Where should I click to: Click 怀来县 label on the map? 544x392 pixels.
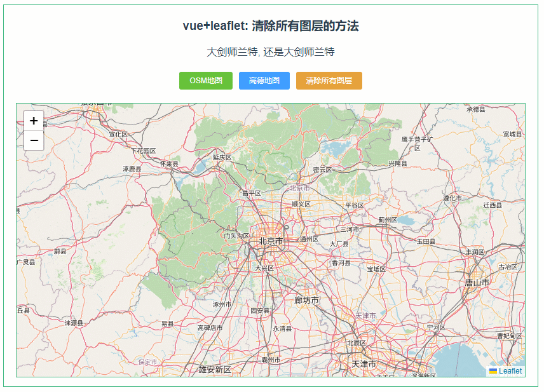(x=169, y=164)
